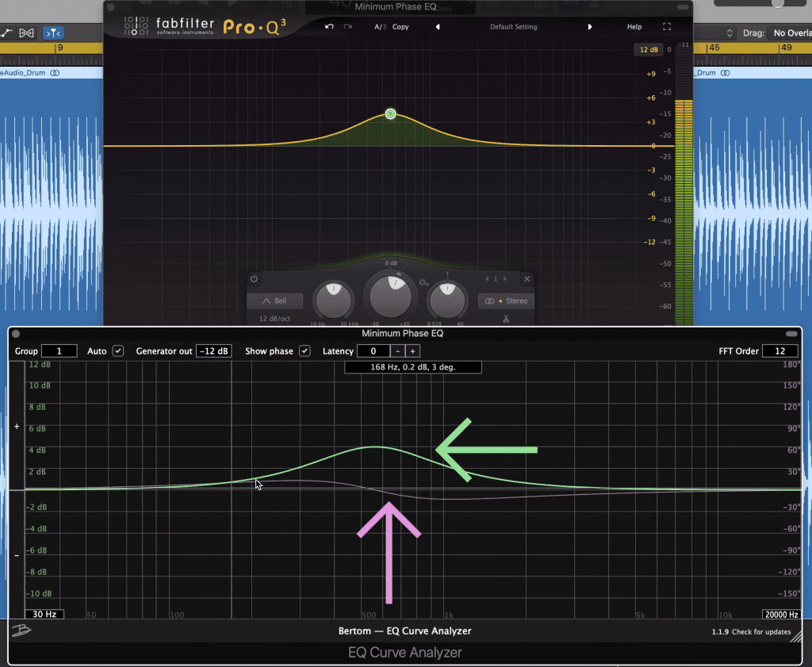The image size is (812, 667).
Task: Click the up-down stepper left of Drag label
Action: (730, 33)
